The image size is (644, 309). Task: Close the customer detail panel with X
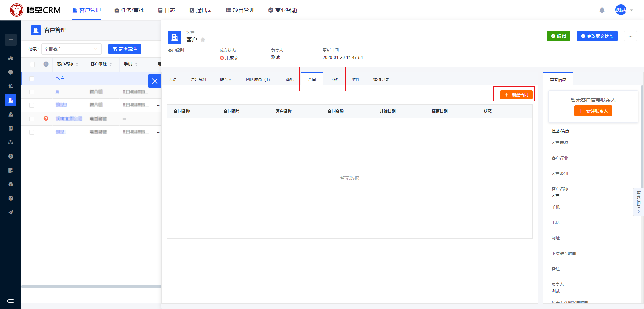coord(155,81)
